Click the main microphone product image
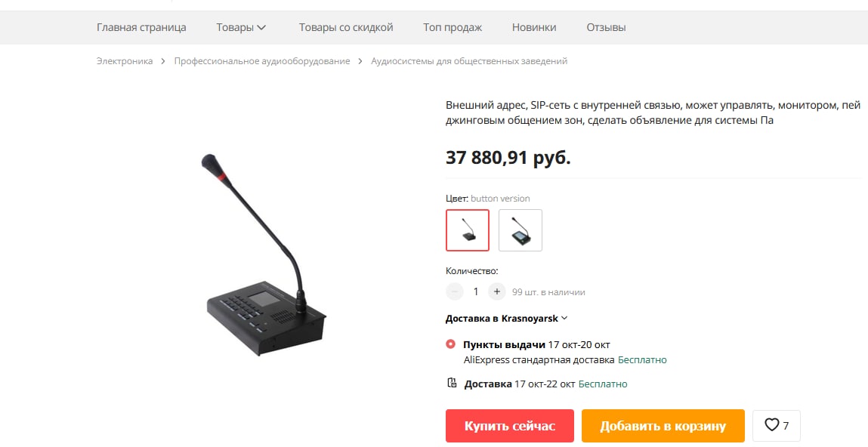 click(264, 254)
